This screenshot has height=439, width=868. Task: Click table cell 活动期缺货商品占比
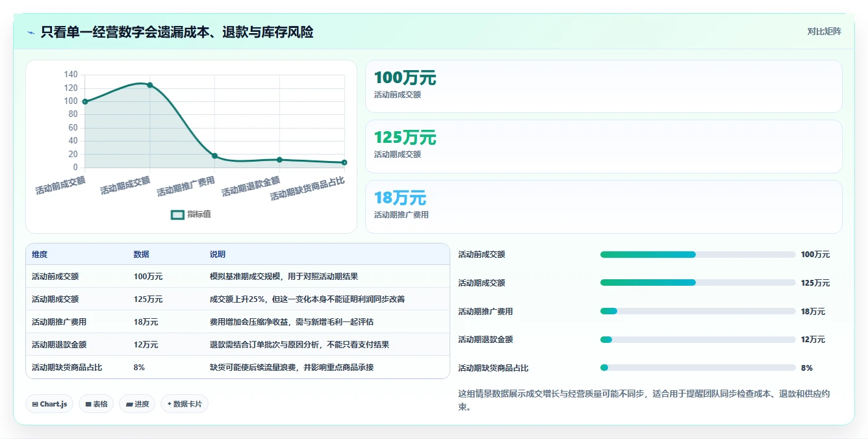coord(67,367)
